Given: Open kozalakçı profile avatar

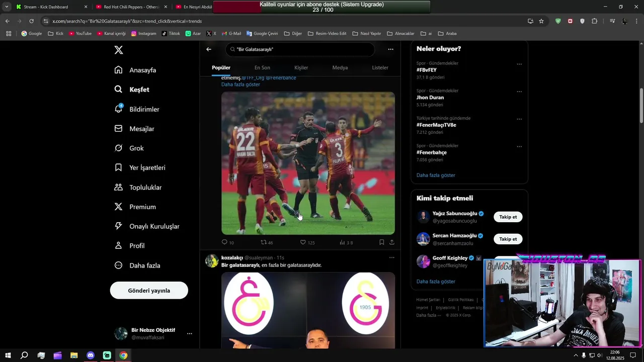Looking at the screenshot, I should coord(212,261).
